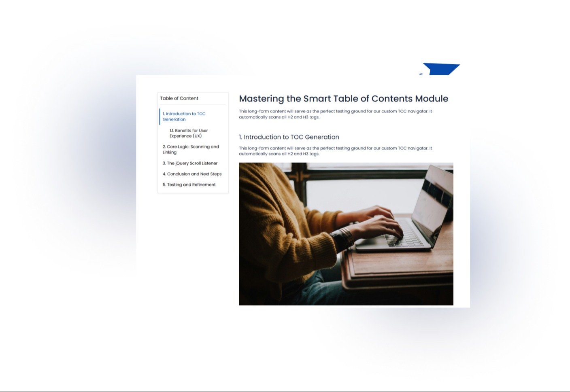Viewport: 570px width, 392px height.
Task: Select the main heading 'Mastering the Smart Table of Contents Module'
Action: pyautogui.click(x=343, y=99)
